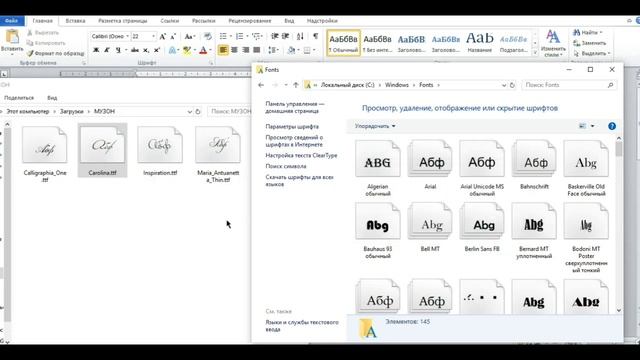This screenshot has width=640, height=360.
Task: Open paragraph shading fill color
Action: pyautogui.click(x=291, y=50)
